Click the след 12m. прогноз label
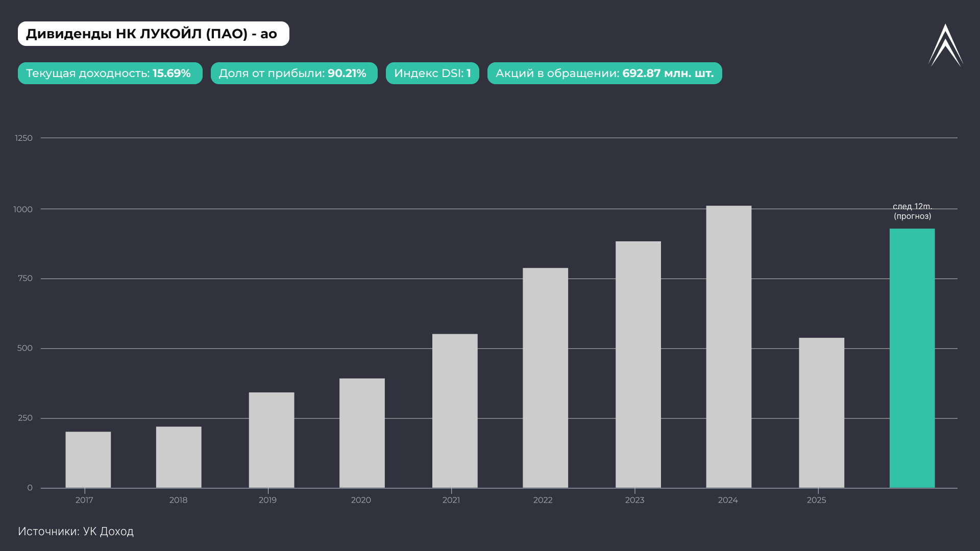Viewport: 980px width, 551px height. [912, 211]
